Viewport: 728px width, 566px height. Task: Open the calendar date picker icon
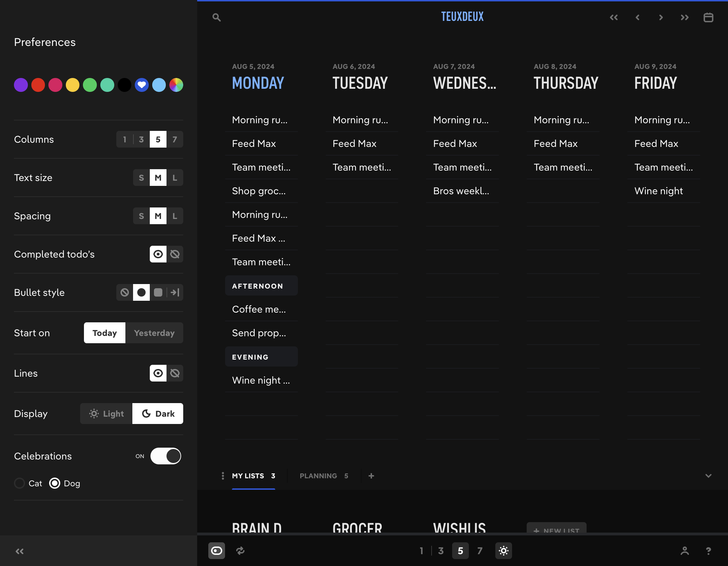tap(708, 17)
